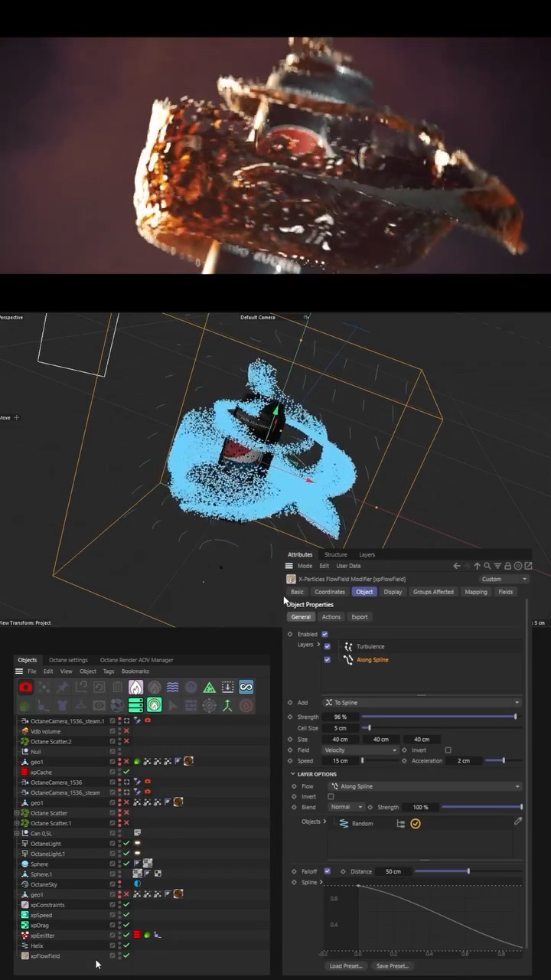Screen dimensions: 551x980
Task: Click the green triangle particle icon
Action: coord(209,688)
